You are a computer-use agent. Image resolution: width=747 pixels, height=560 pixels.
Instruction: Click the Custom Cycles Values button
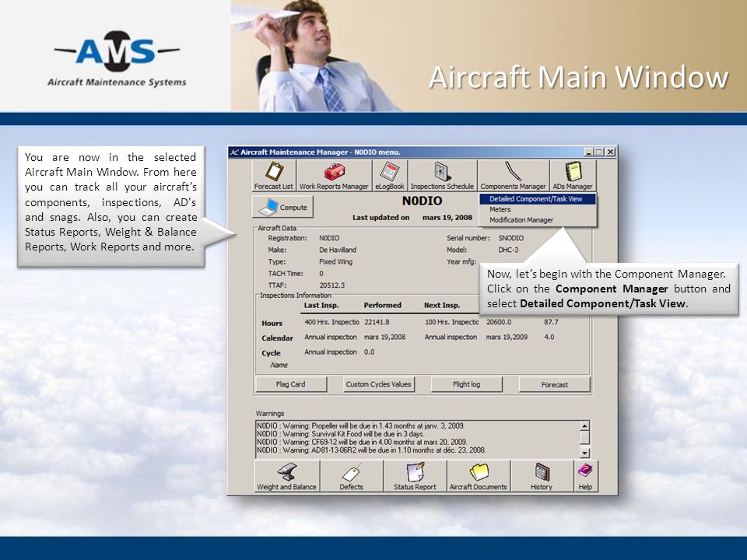(x=379, y=384)
